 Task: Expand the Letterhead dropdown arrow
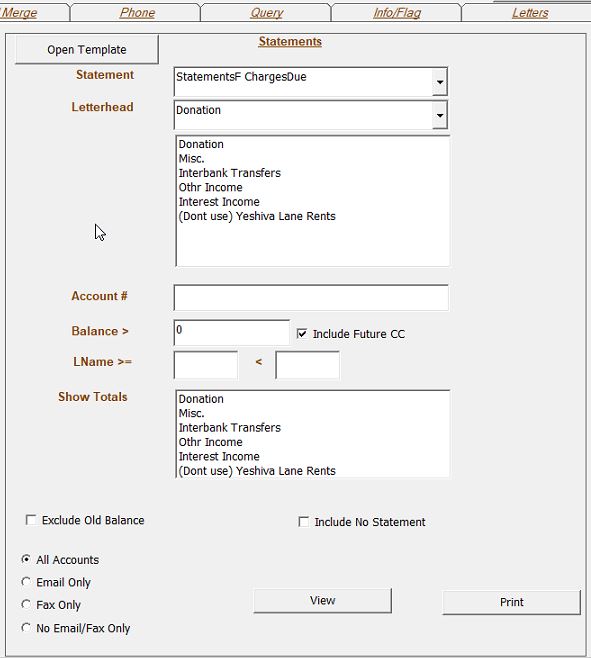pos(439,115)
